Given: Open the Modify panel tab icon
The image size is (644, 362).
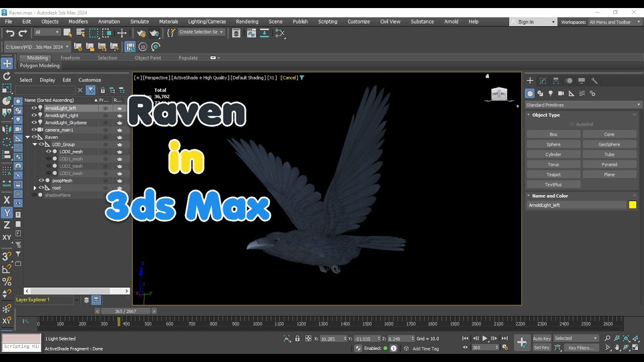Looking at the screenshot, I should coord(543,80).
